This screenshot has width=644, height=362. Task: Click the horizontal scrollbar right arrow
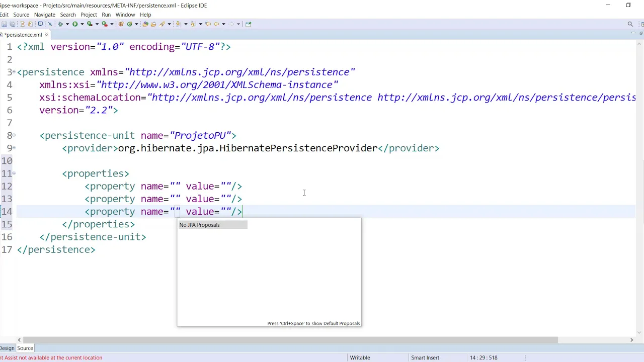[x=631, y=340]
